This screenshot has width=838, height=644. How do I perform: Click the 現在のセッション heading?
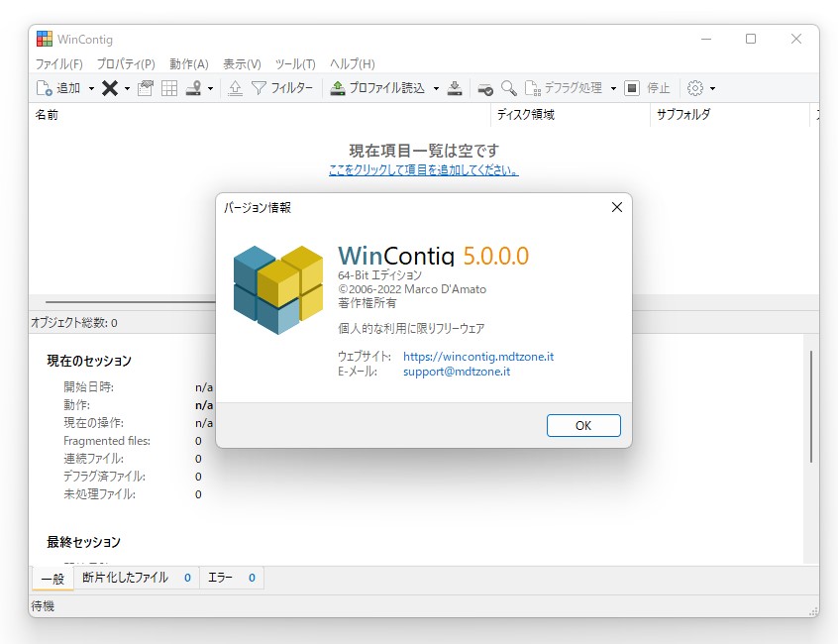click(89, 361)
